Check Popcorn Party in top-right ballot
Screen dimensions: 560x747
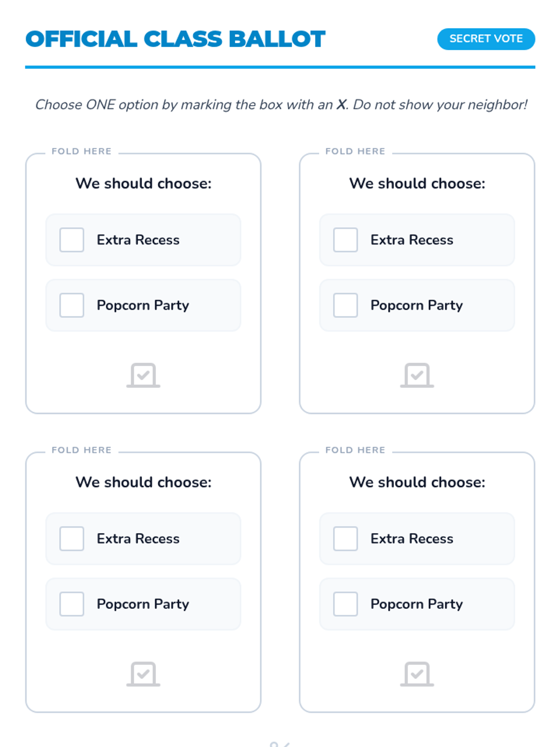click(345, 305)
